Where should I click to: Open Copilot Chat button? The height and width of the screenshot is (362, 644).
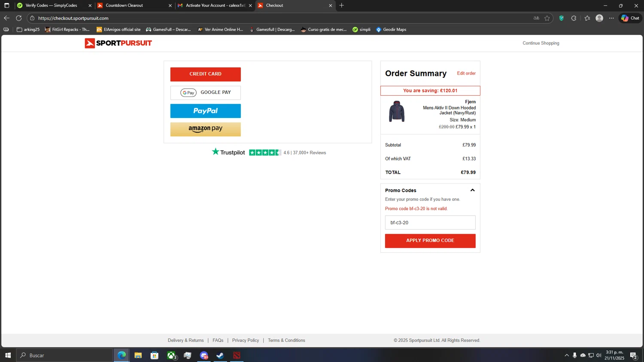tap(630, 18)
